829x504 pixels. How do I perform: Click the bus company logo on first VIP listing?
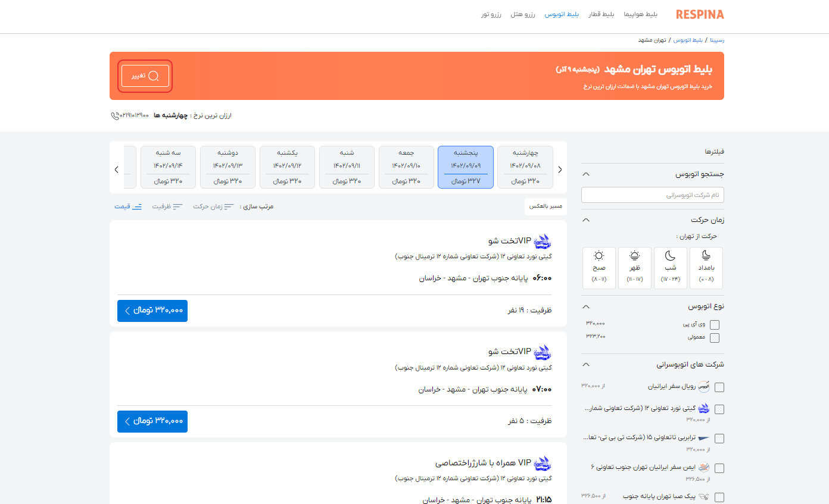543,241
